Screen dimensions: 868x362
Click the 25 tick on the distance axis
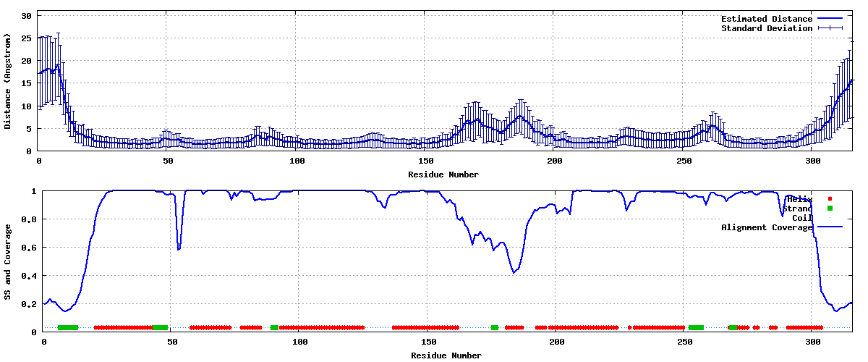click(x=27, y=38)
